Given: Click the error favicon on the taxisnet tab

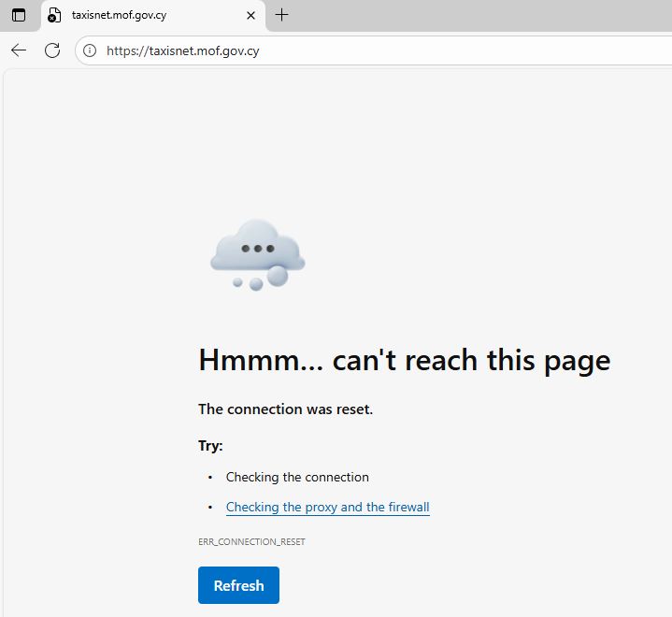Looking at the screenshot, I should click(54, 15).
